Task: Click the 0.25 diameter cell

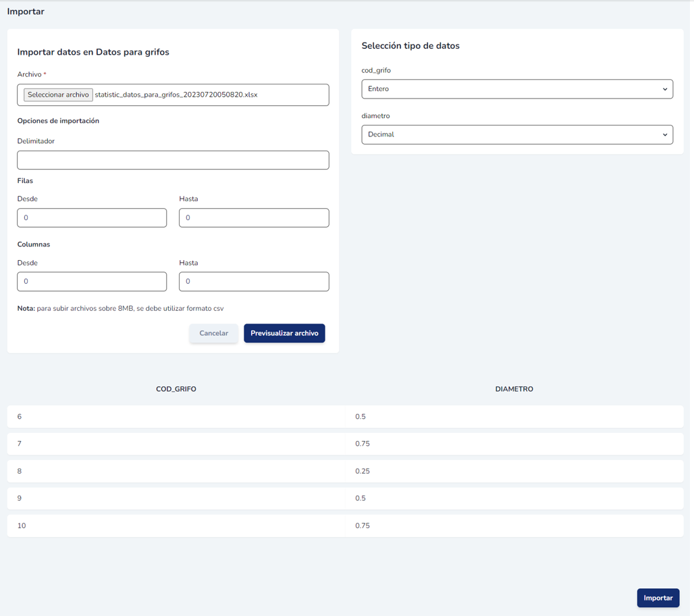Action: (x=363, y=471)
